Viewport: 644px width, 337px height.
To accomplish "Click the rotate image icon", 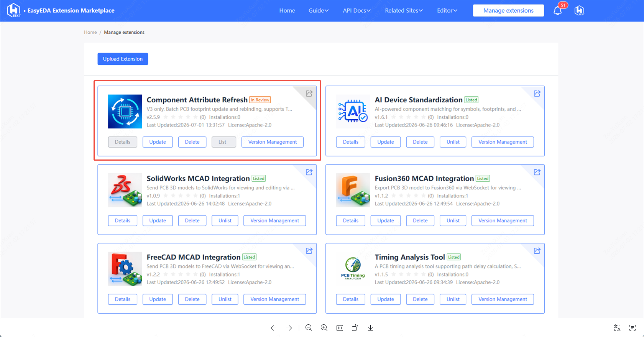I will coord(355,328).
